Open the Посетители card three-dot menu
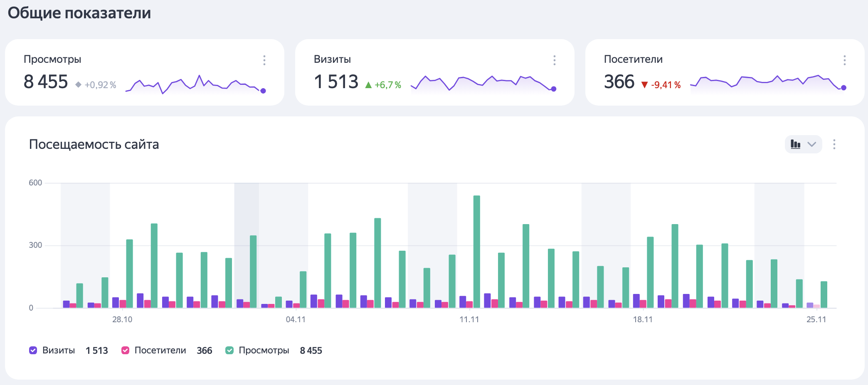This screenshot has height=385, width=868. 844,60
